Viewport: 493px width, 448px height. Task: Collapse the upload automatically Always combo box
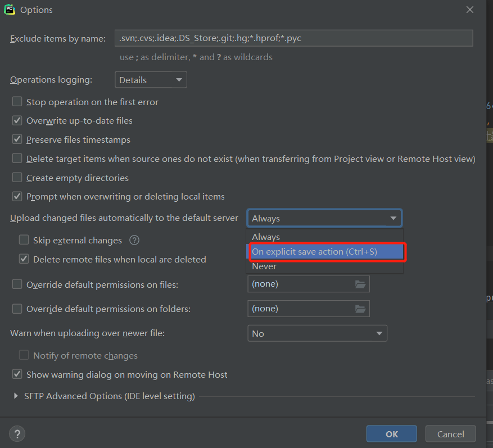click(324, 218)
